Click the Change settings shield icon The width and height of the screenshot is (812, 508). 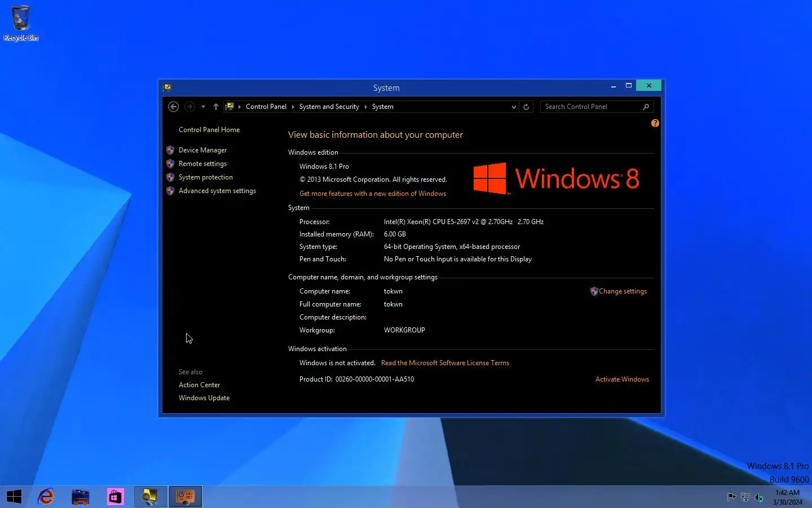594,291
